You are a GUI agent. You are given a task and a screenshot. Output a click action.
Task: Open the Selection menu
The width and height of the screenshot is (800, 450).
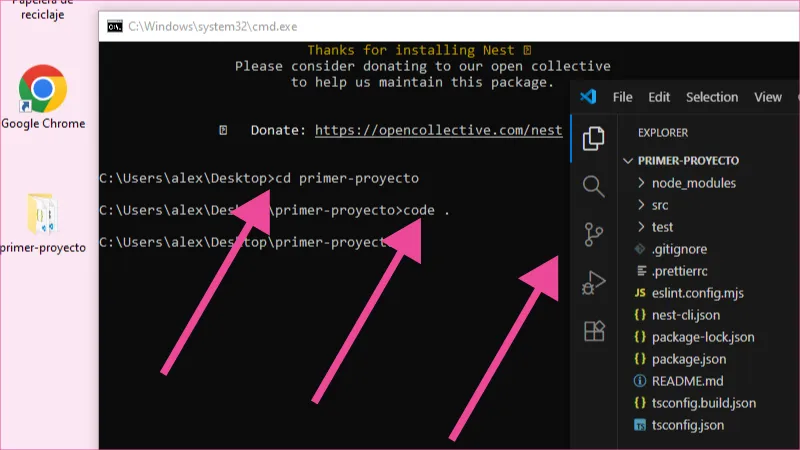(712, 97)
